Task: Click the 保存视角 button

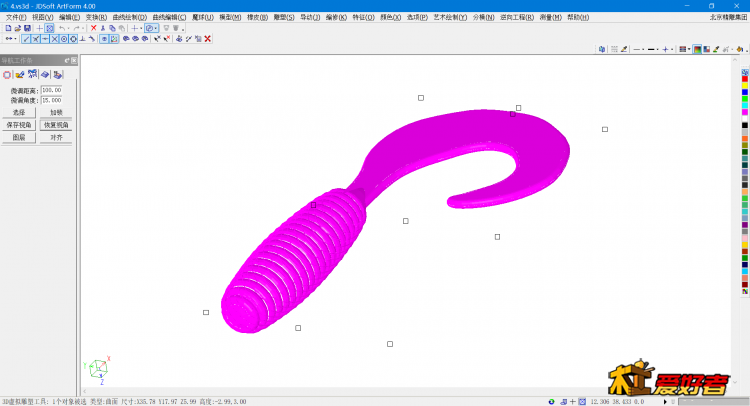Action: coord(19,125)
